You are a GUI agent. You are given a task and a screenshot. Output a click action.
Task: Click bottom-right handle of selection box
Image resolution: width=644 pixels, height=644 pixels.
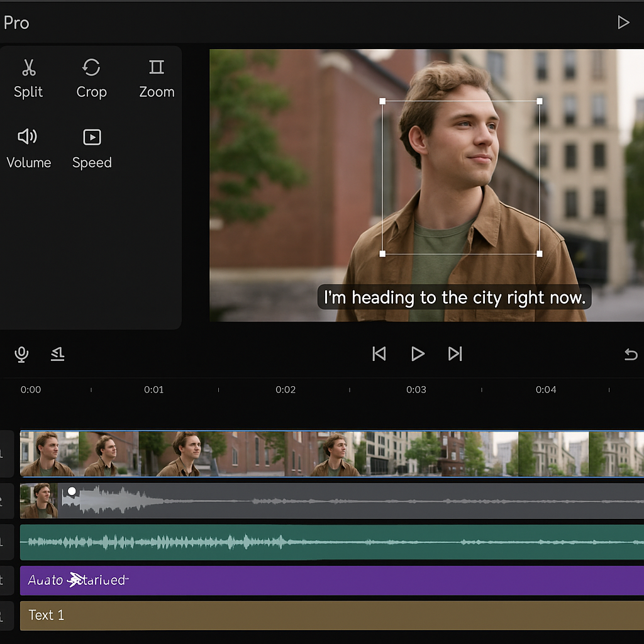540,254
